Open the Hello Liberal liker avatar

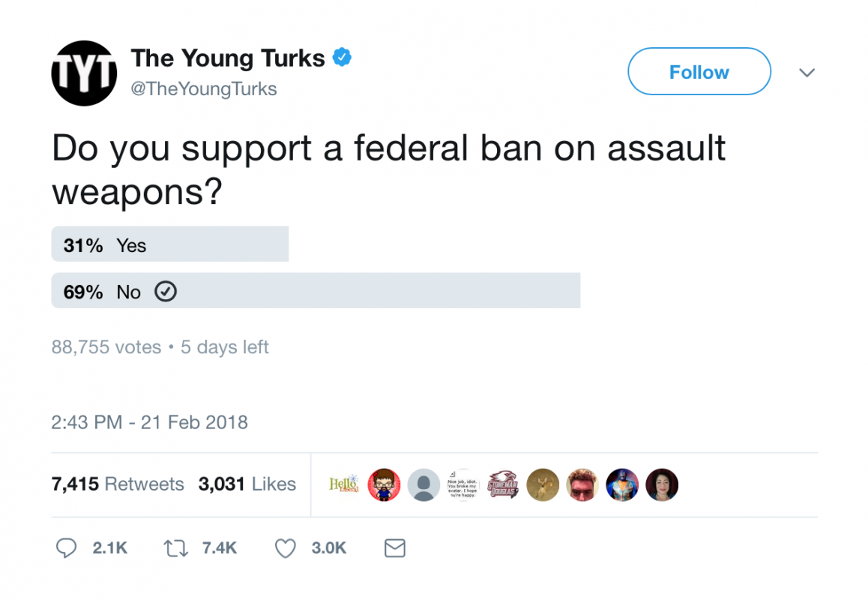tap(344, 484)
